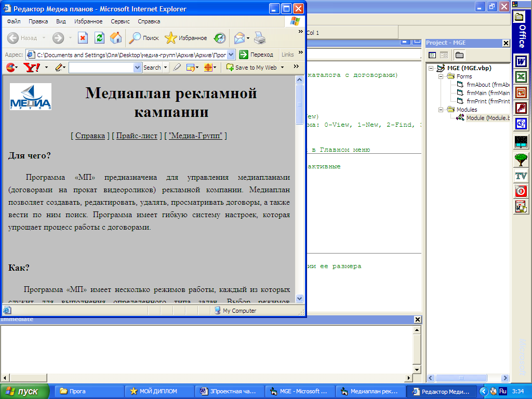Select frmMain in the project tree
Image resolution: width=532 pixels, height=399 pixels.
483,93
